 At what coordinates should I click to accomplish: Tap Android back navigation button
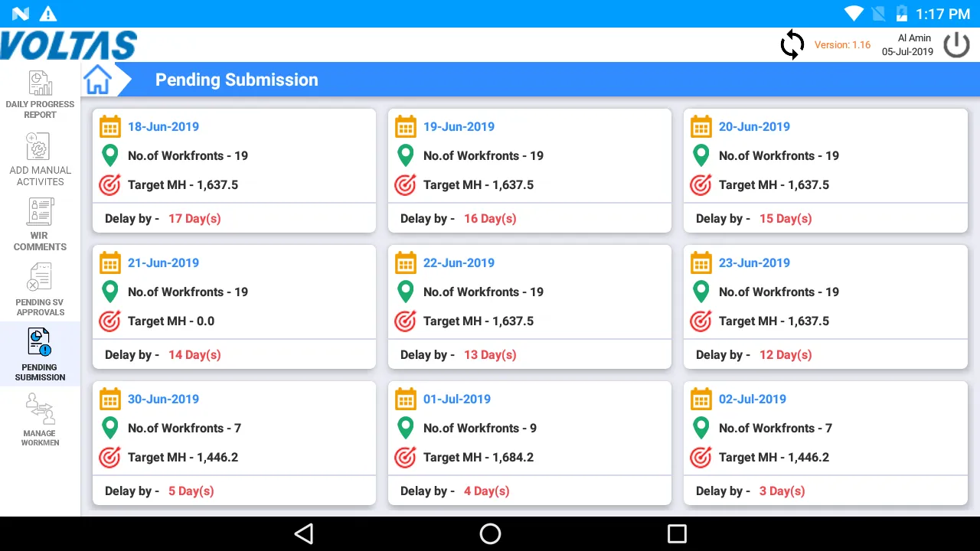pos(304,533)
